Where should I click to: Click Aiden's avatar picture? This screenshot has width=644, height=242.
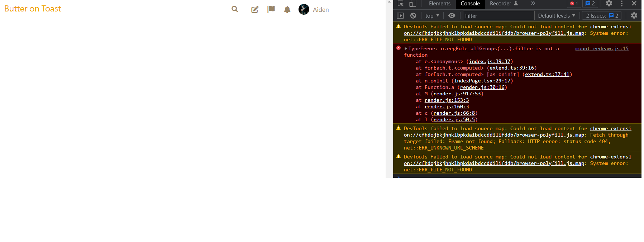click(x=304, y=9)
